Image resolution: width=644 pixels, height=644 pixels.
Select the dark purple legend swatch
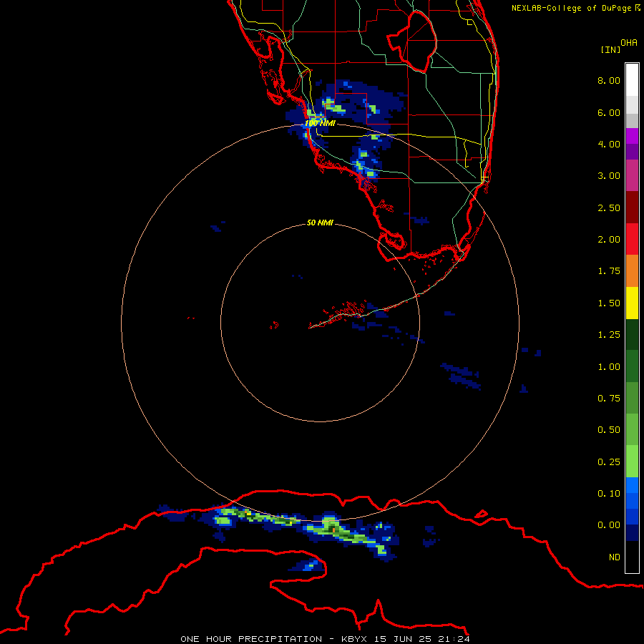pyautogui.click(x=632, y=152)
